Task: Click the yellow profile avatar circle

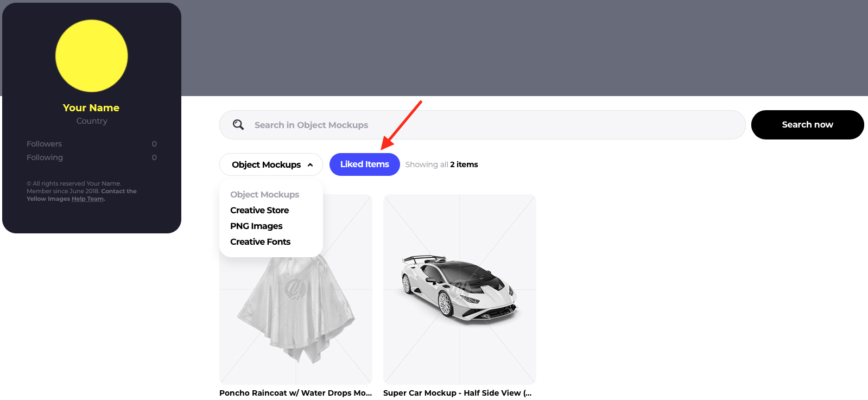Action: (92, 56)
